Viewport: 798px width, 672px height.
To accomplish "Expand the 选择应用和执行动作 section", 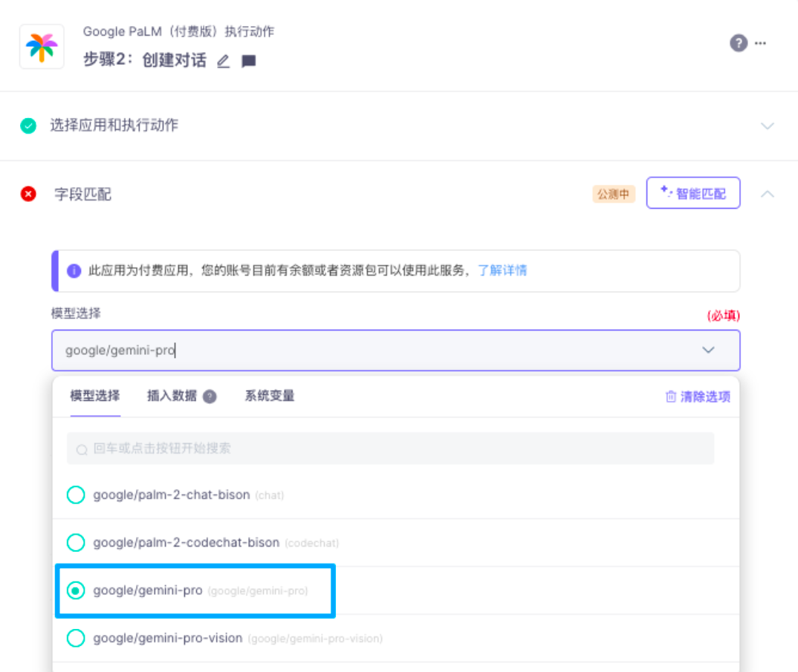I will pos(767,125).
